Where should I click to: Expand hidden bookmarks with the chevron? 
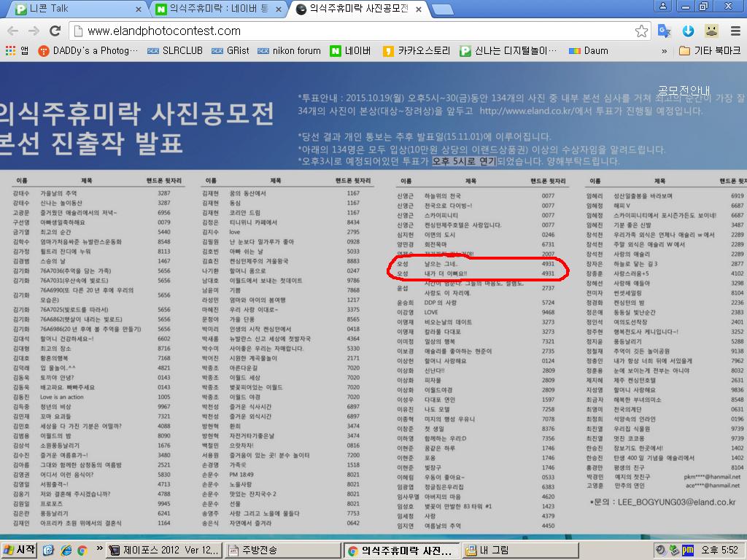664,51
